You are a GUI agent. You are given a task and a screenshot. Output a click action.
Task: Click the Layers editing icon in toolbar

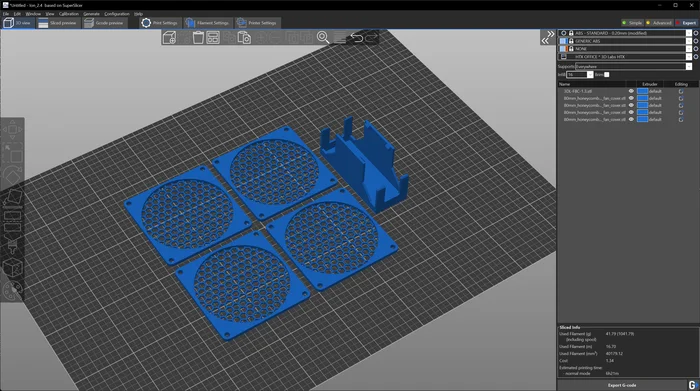(x=340, y=37)
